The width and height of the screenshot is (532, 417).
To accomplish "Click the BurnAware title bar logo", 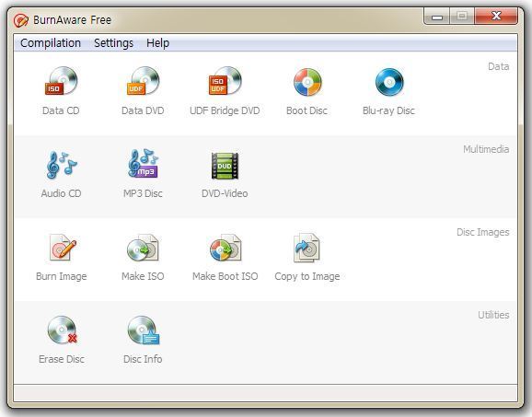I will (20, 20).
